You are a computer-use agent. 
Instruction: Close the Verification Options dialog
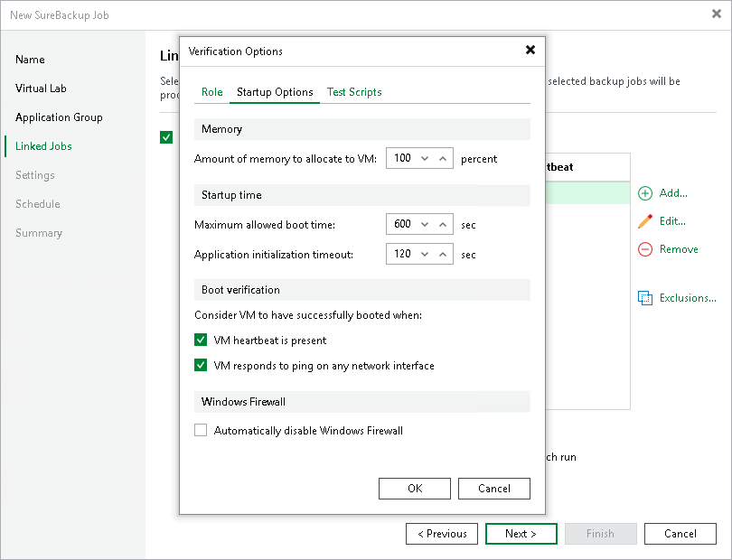pos(530,50)
